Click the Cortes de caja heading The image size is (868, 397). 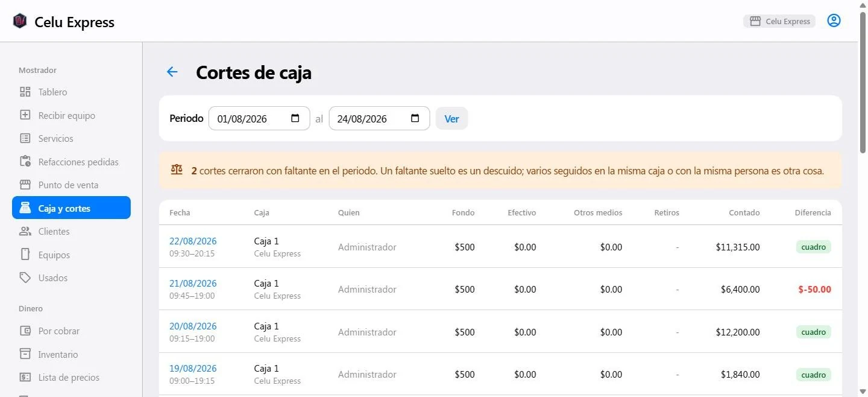pyautogui.click(x=254, y=72)
